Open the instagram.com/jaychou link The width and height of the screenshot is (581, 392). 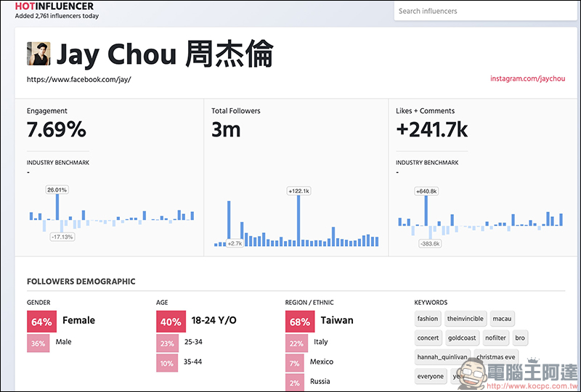click(x=528, y=78)
